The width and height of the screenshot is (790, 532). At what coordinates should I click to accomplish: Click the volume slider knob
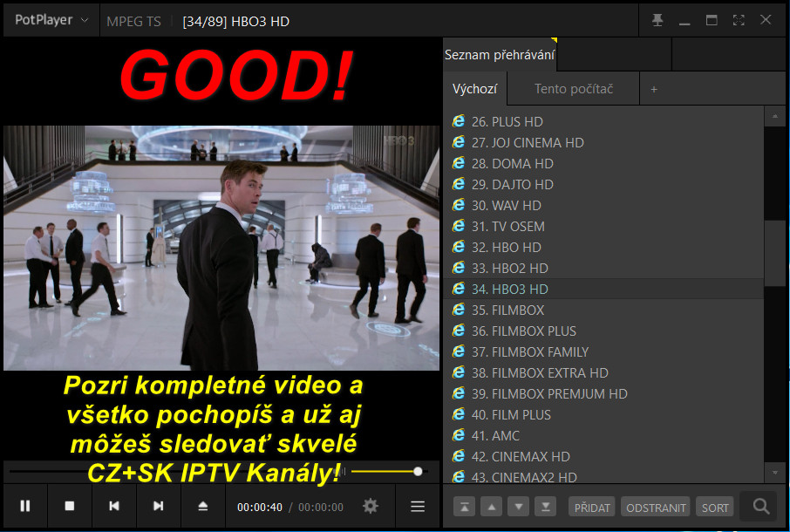[x=418, y=472]
